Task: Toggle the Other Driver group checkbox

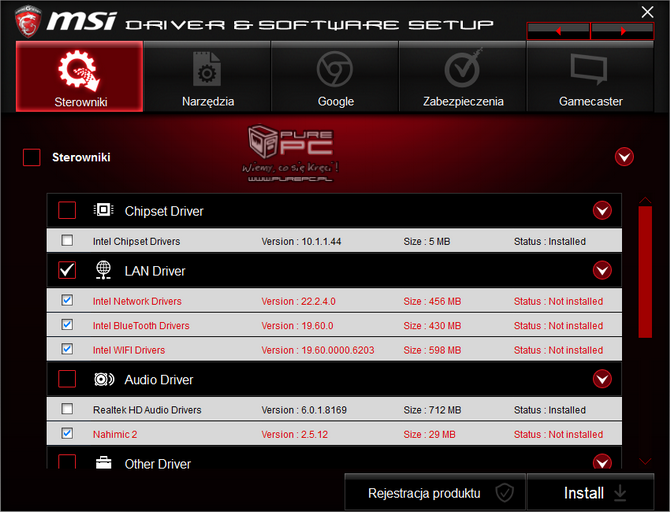Action: [67, 462]
